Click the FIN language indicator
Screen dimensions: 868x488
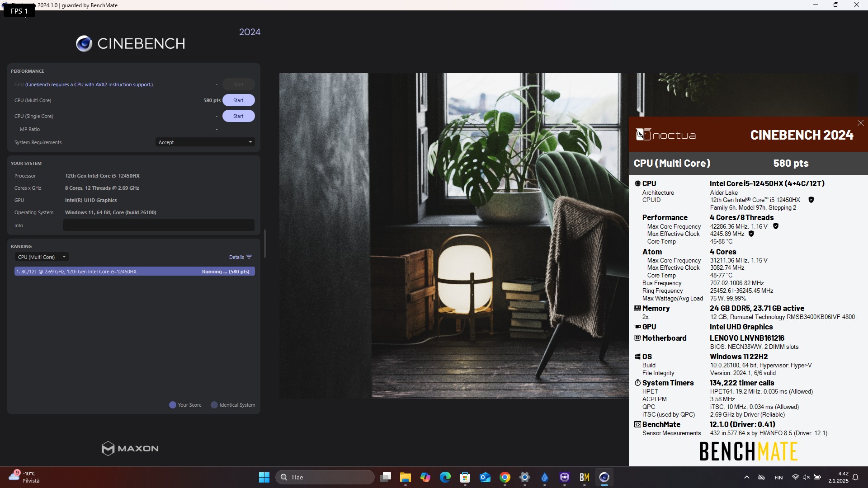tap(778, 477)
